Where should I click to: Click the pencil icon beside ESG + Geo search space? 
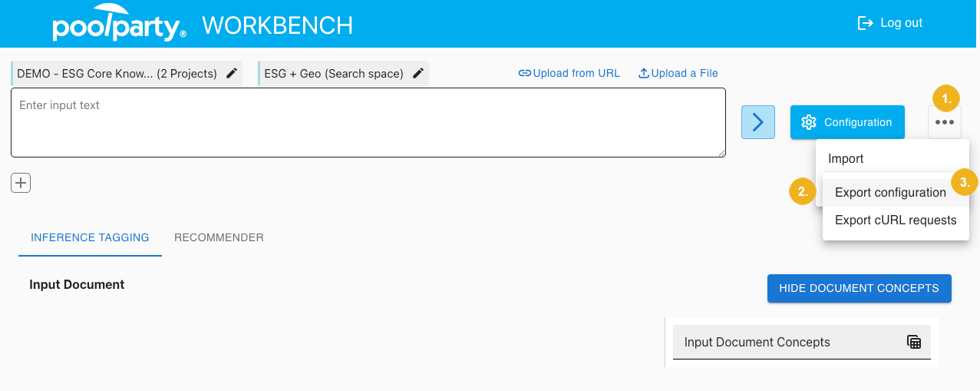click(418, 74)
